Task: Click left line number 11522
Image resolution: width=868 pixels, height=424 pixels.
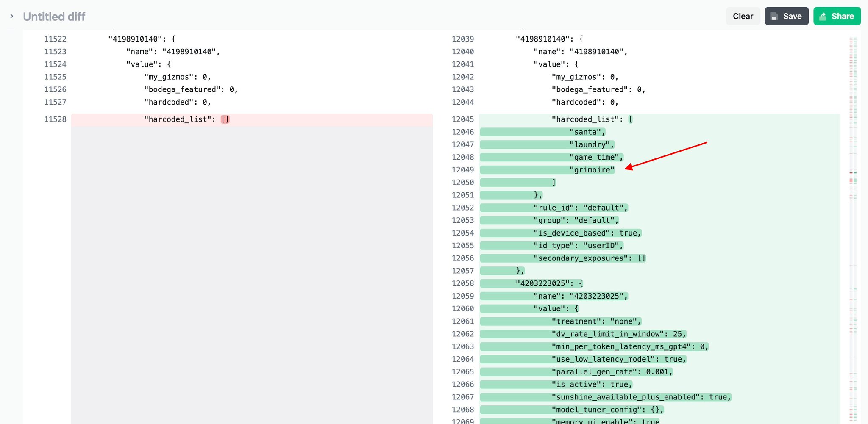Action: coord(55,39)
